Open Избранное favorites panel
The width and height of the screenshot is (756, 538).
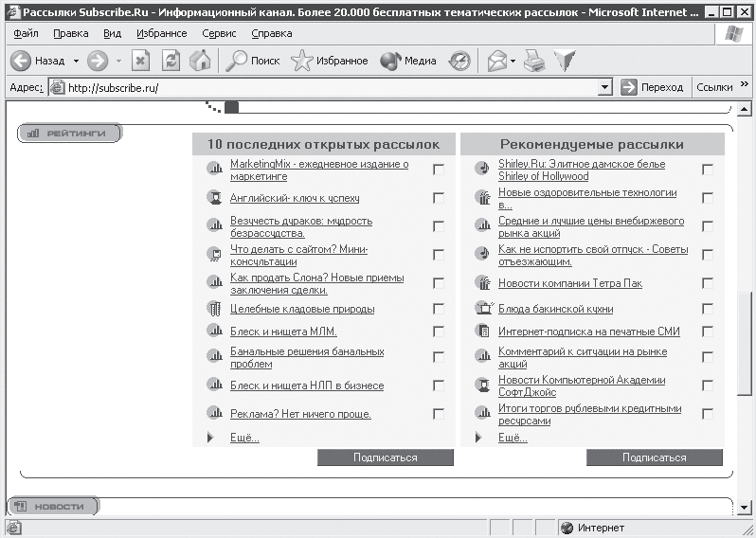coord(330,61)
